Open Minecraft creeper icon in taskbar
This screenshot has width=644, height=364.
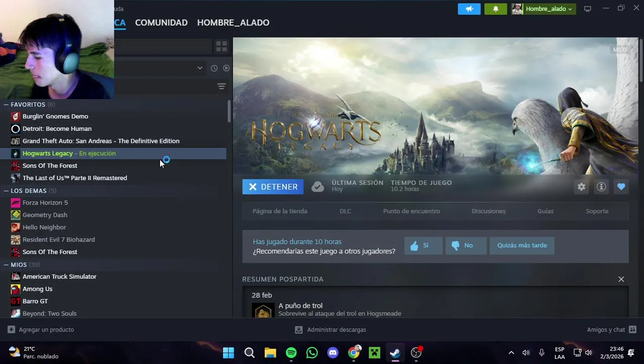(x=374, y=352)
